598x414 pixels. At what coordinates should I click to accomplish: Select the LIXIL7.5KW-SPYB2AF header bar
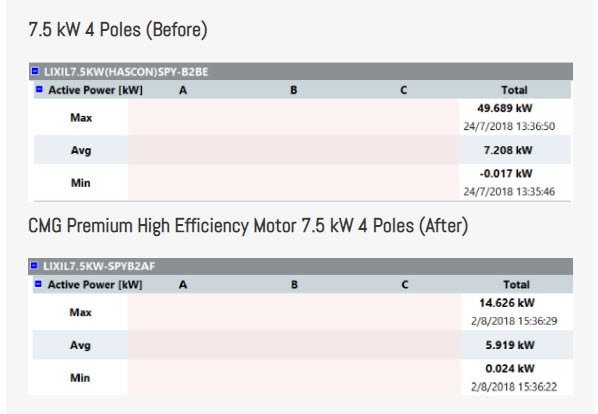[x=301, y=266]
